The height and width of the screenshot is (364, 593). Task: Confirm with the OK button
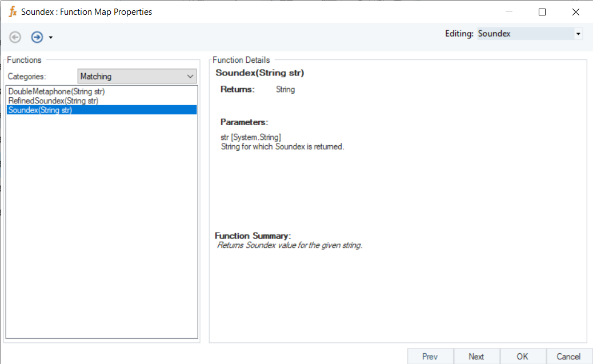tap(522, 357)
